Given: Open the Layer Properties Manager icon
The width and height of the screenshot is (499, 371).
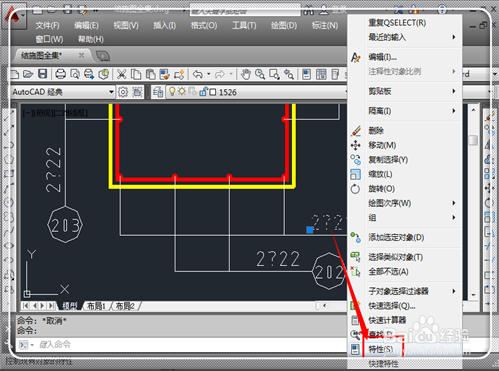Looking at the screenshot, I should click(158, 92).
